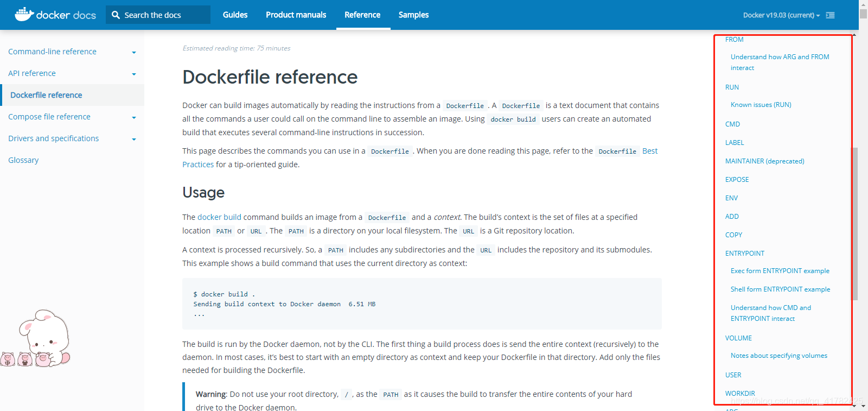This screenshot has height=411, width=868.
Task: Jump to CMD section
Action: (x=732, y=124)
